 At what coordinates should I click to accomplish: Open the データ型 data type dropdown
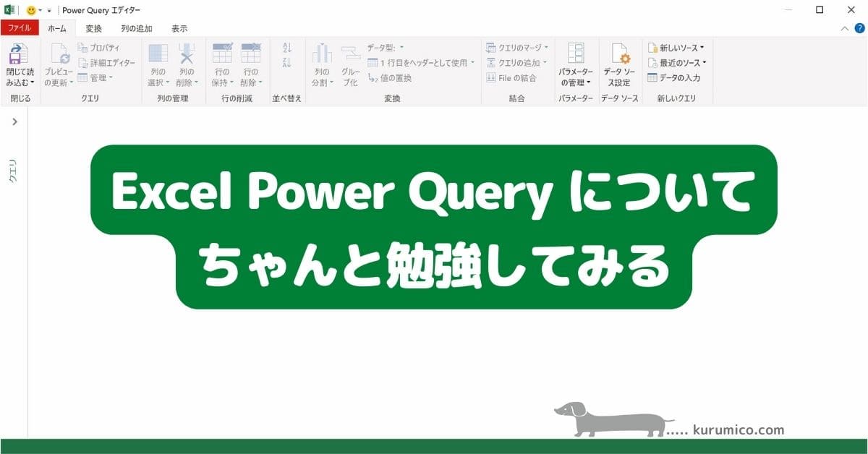[x=386, y=48]
